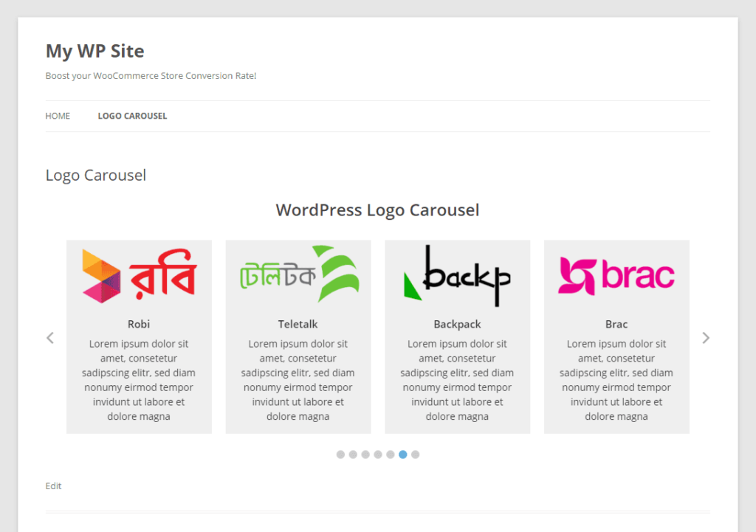Open the LOGO CAROUSEL menu item

[x=132, y=116]
